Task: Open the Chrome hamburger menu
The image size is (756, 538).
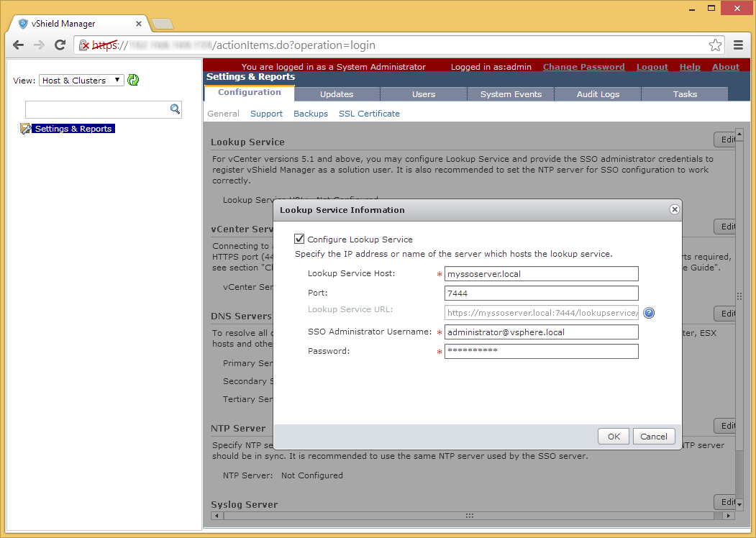Action: point(738,45)
